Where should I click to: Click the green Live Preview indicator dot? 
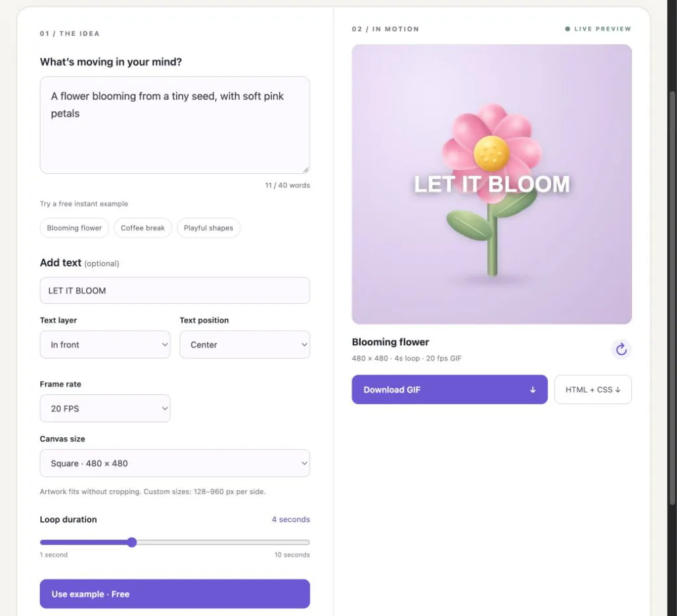[x=567, y=29]
